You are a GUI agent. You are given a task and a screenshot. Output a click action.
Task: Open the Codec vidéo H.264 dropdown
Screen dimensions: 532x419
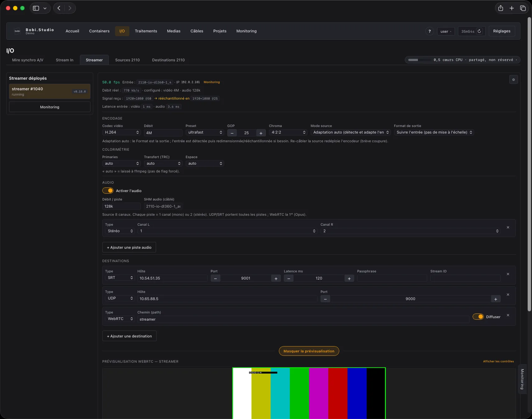[122, 132]
